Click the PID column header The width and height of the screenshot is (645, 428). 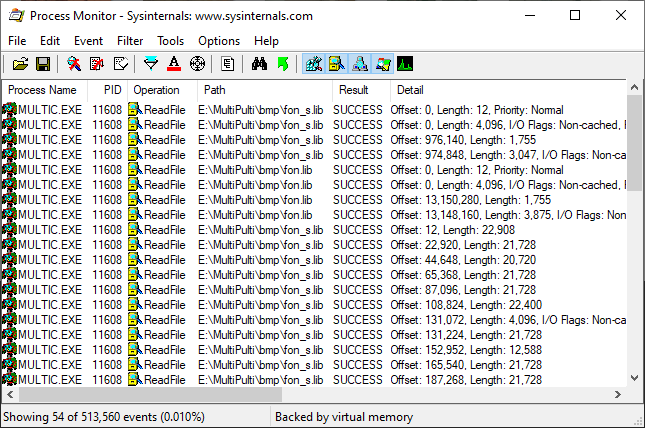(x=108, y=90)
